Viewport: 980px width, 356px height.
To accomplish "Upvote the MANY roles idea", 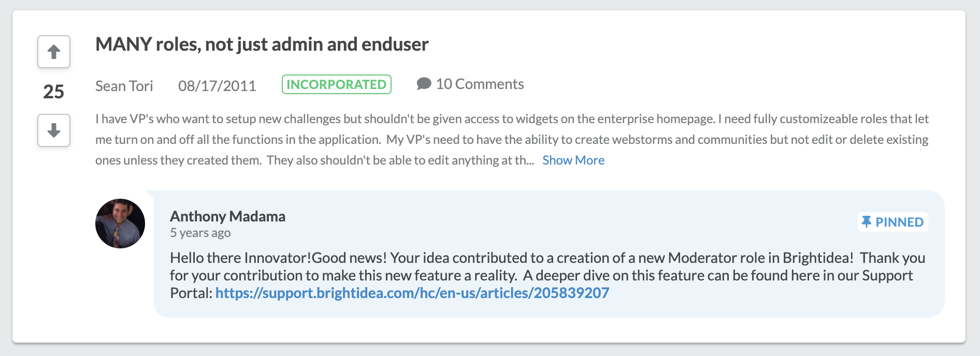I will pos(54,52).
